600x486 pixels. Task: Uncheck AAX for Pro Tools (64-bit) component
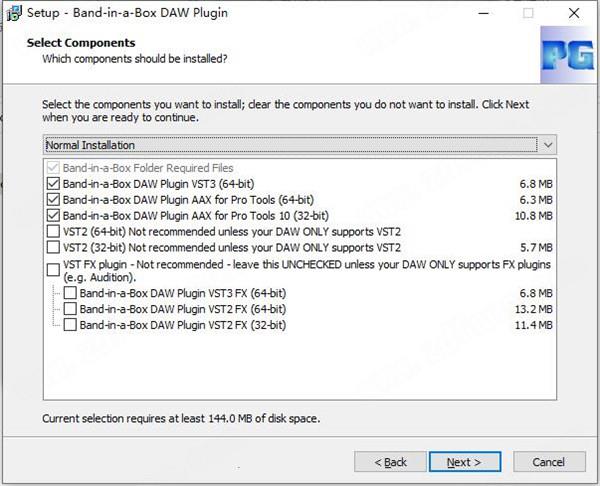[x=53, y=200]
